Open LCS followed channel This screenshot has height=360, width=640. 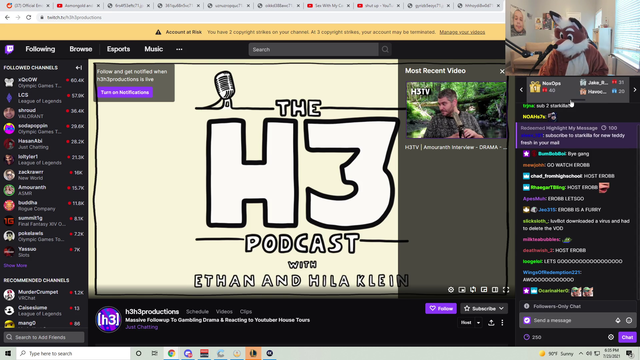[44, 98]
